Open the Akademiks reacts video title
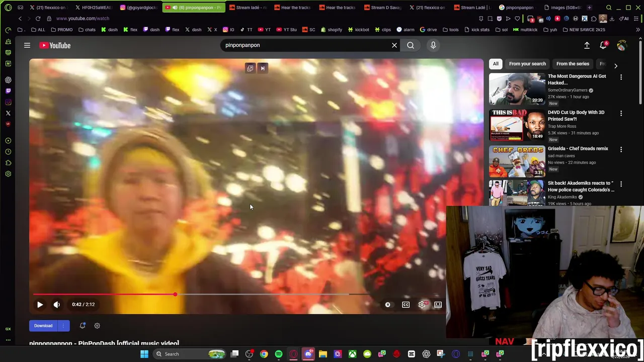The image size is (644, 362). tap(581, 186)
